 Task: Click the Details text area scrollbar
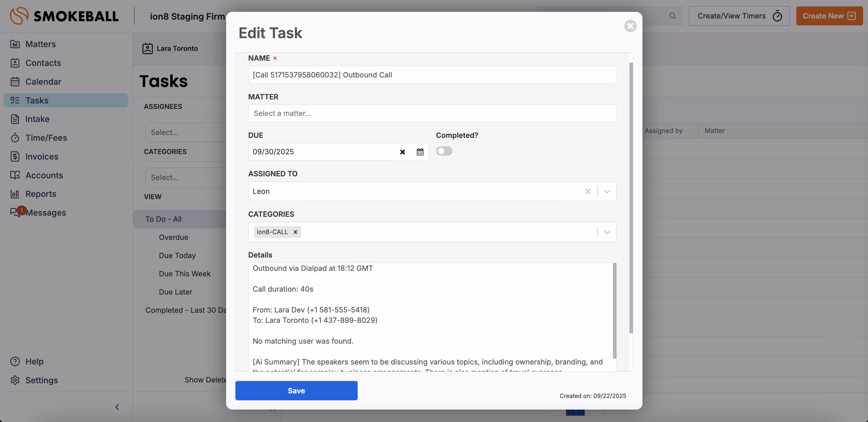point(614,310)
